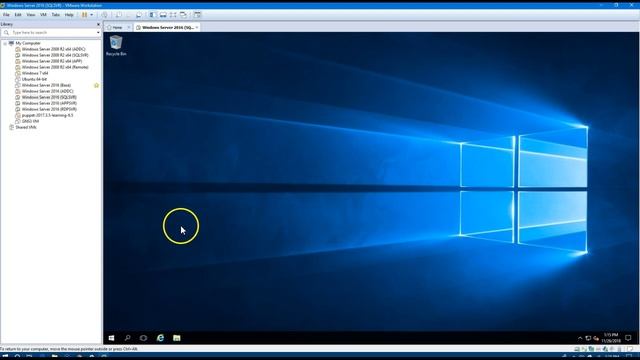
Task: Select Windows Server 2008 R2 x64 (APP)
Action: click(52, 61)
